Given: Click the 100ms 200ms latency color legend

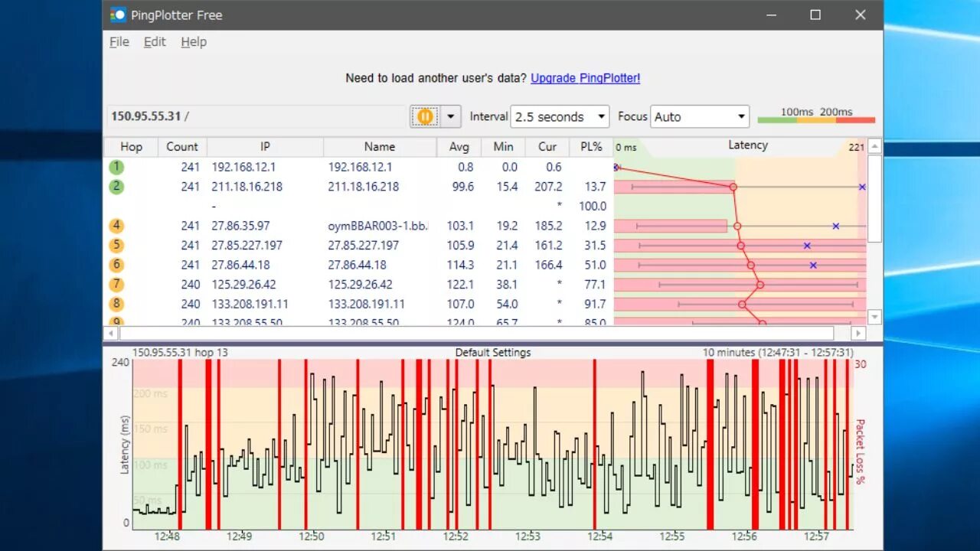Looking at the screenshot, I should (816, 116).
